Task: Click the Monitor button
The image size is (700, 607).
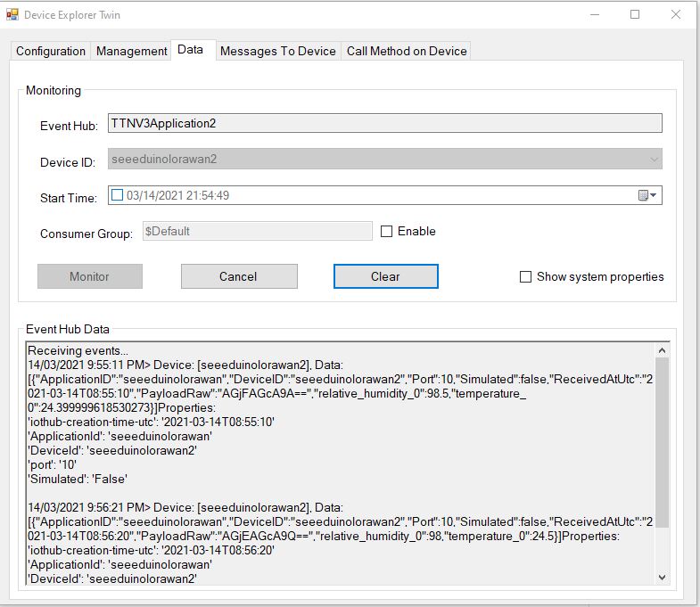Action: [89, 276]
